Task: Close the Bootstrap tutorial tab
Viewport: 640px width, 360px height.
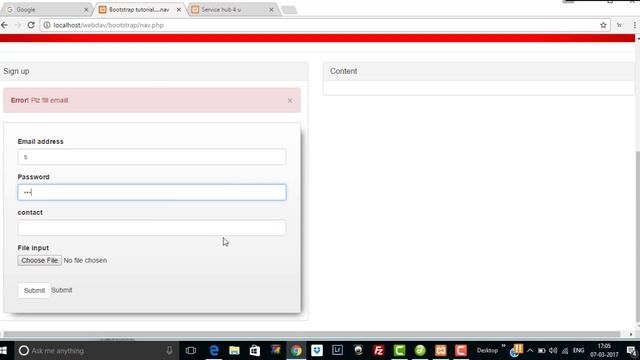Action: point(178,9)
